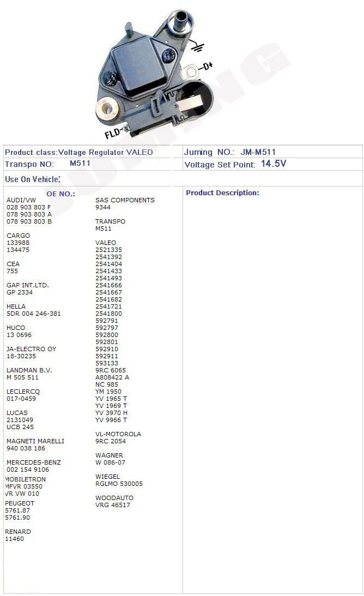The height and width of the screenshot is (596, 364).
Task: Click VALEO number 9RC 6065
Action: [x=111, y=370]
